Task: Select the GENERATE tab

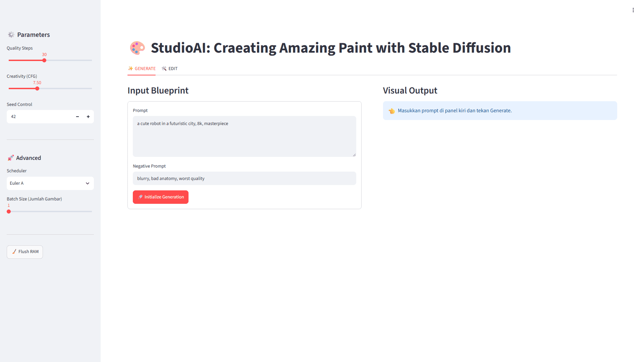Action: pos(142,68)
